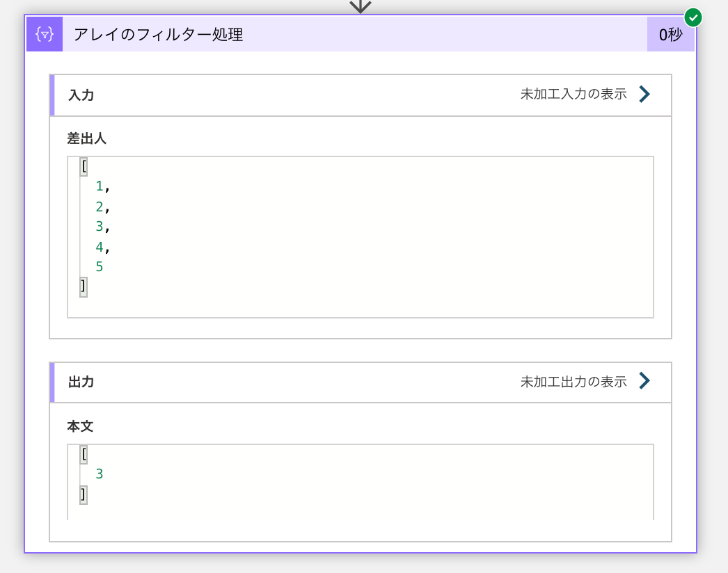Click the 本文 field label
Image resolution: width=728 pixels, height=573 pixels.
click(x=80, y=426)
